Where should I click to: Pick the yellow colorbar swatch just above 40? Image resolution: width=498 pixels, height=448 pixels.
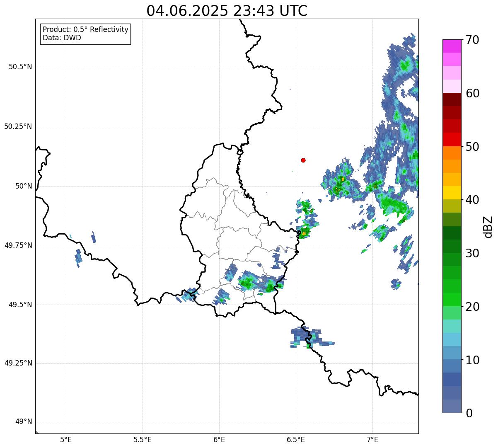[x=452, y=193]
